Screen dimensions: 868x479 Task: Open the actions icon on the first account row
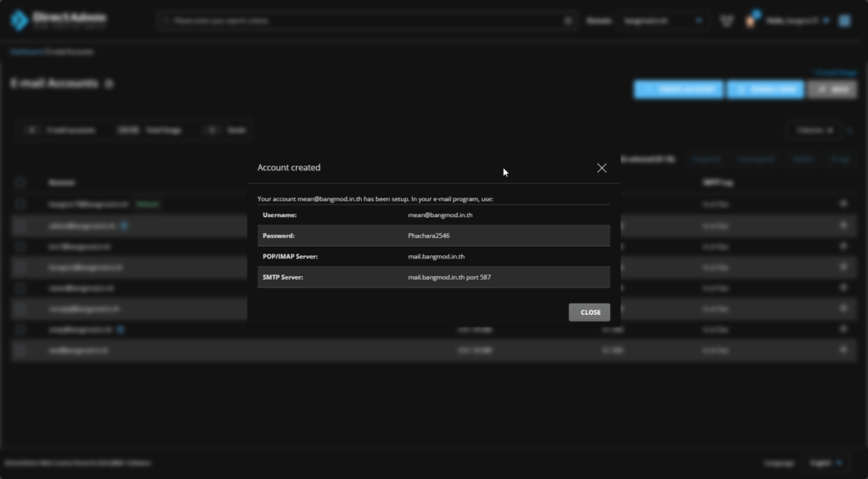843,204
